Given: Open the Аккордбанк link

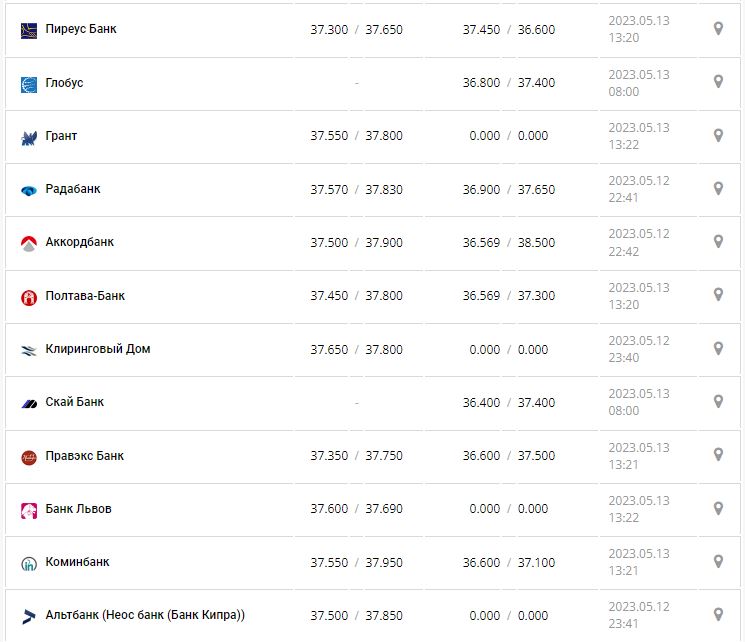Looking at the screenshot, I should 80,242.
